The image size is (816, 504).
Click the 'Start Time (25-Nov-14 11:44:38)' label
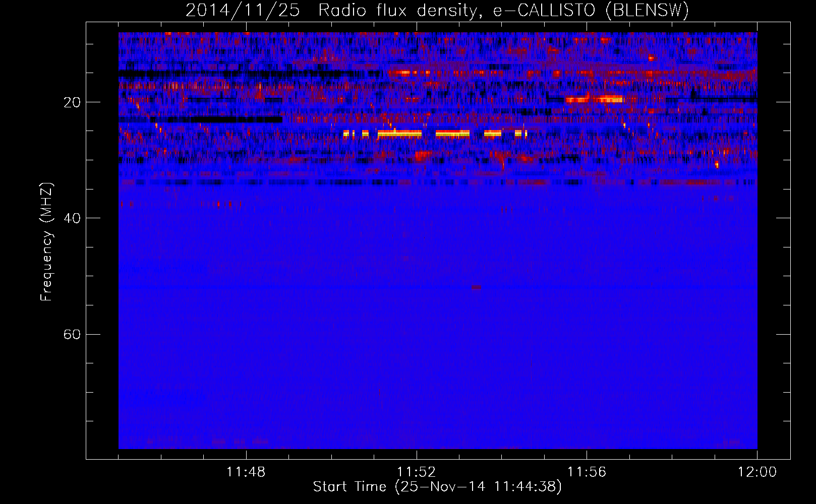coord(437,487)
